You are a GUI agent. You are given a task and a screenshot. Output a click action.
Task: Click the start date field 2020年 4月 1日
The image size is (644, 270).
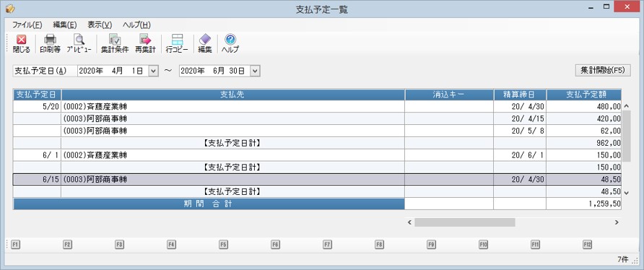coord(113,71)
